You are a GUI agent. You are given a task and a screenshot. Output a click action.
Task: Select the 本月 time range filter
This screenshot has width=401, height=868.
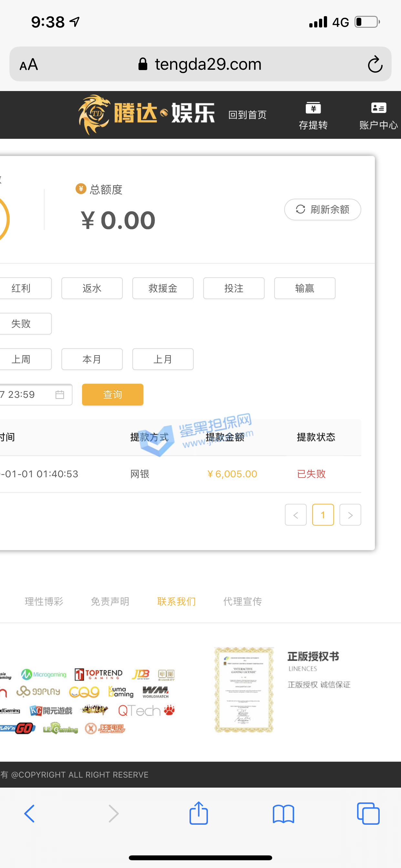point(92,359)
